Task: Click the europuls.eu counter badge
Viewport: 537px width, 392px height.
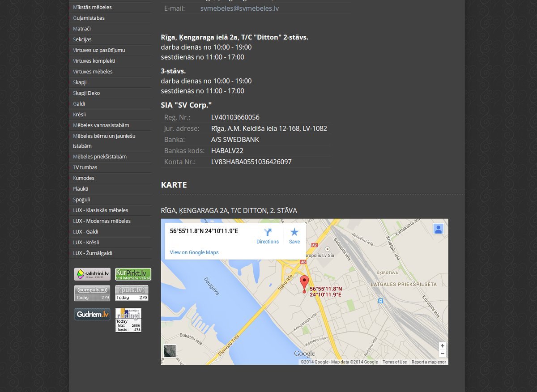Action: tap(92, 293)
